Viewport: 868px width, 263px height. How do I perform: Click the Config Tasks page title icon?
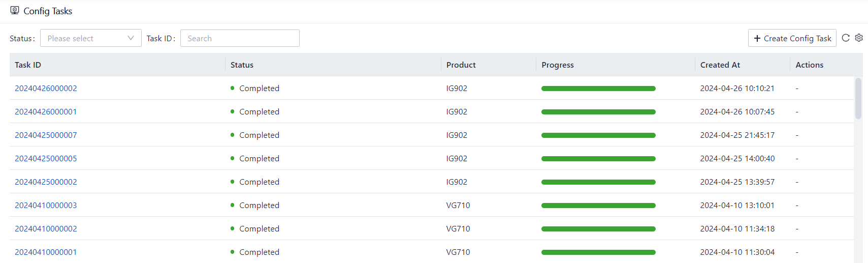(x=15, y=10)
